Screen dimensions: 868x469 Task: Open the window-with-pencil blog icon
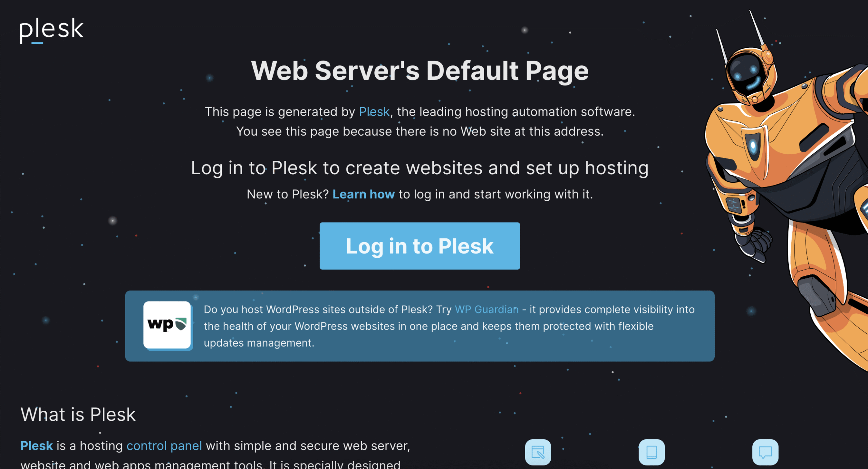(538, 452)
